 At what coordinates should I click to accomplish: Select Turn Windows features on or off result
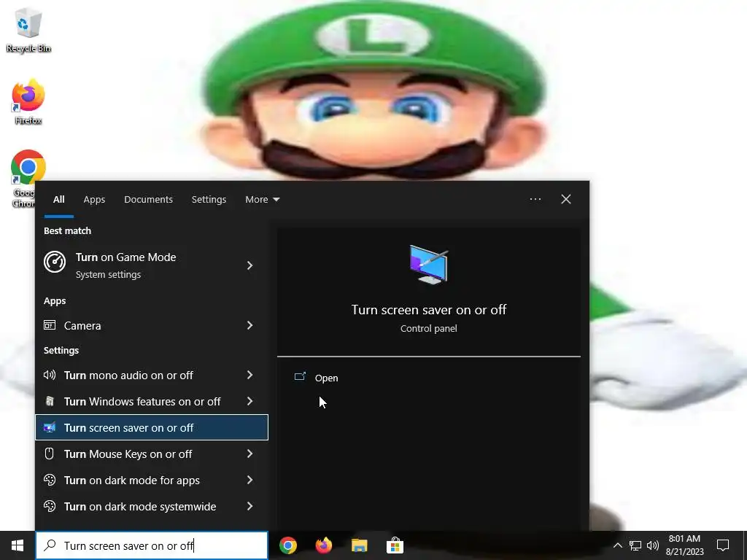(152, 402)
